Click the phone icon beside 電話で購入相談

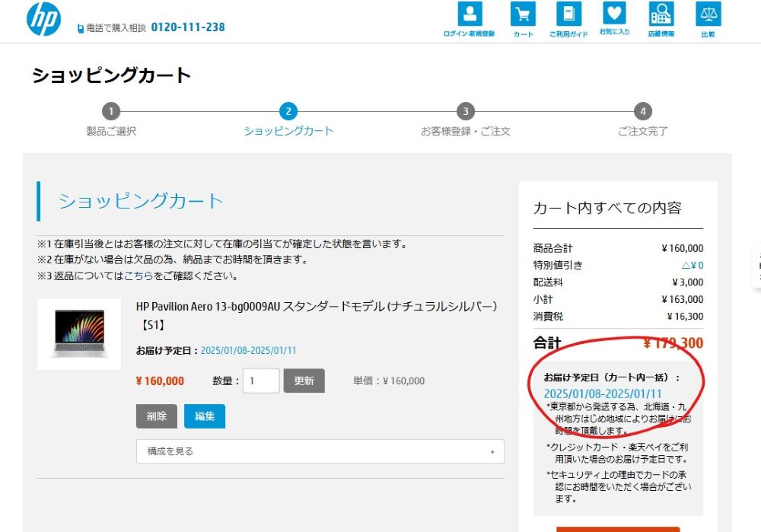click(x=81, y=29)
